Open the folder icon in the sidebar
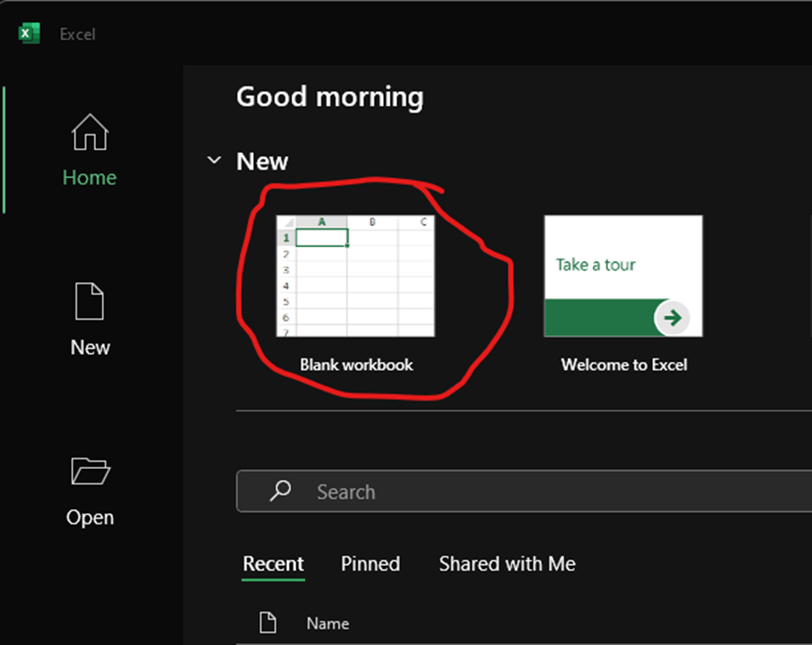Viewport: 812px width, 645px height. [x=90, y=471]
